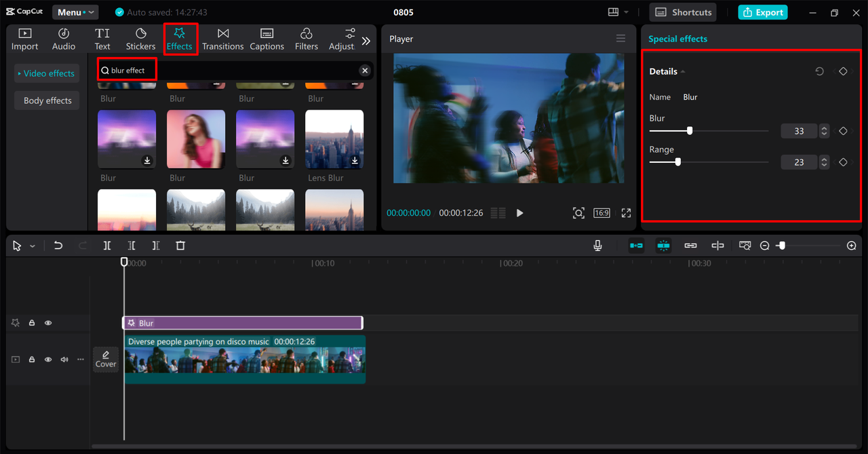The width and height of the screenshot is (868, 454).
Task: Hide the main video track
Action: coord(48,360)
